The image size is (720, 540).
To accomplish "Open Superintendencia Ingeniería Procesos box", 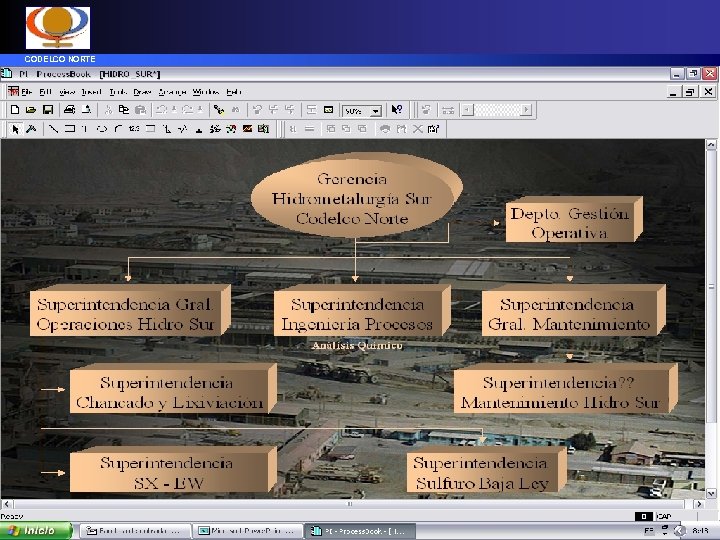I will [362, 311].
